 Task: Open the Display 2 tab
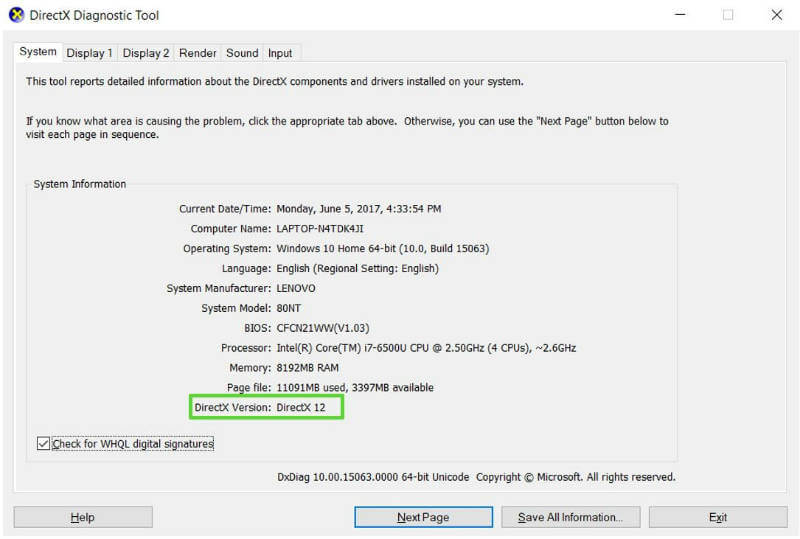pos(145,53)
